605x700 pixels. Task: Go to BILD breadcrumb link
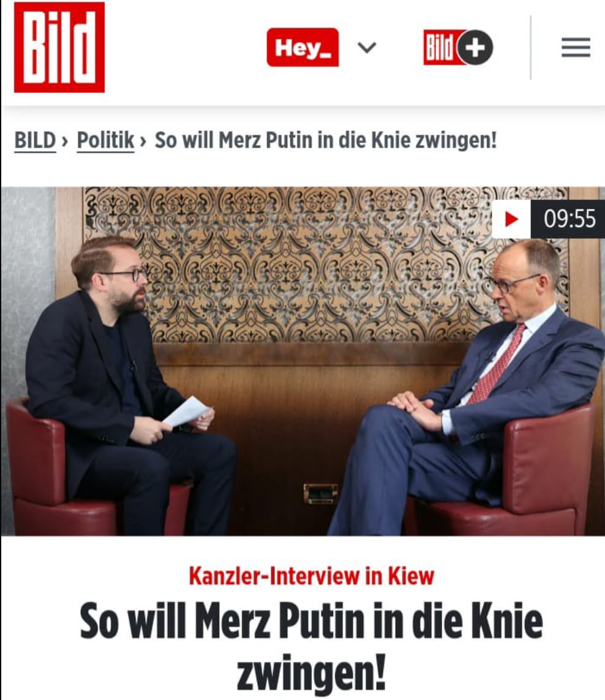pyautogui.click(x=36, y=140)
